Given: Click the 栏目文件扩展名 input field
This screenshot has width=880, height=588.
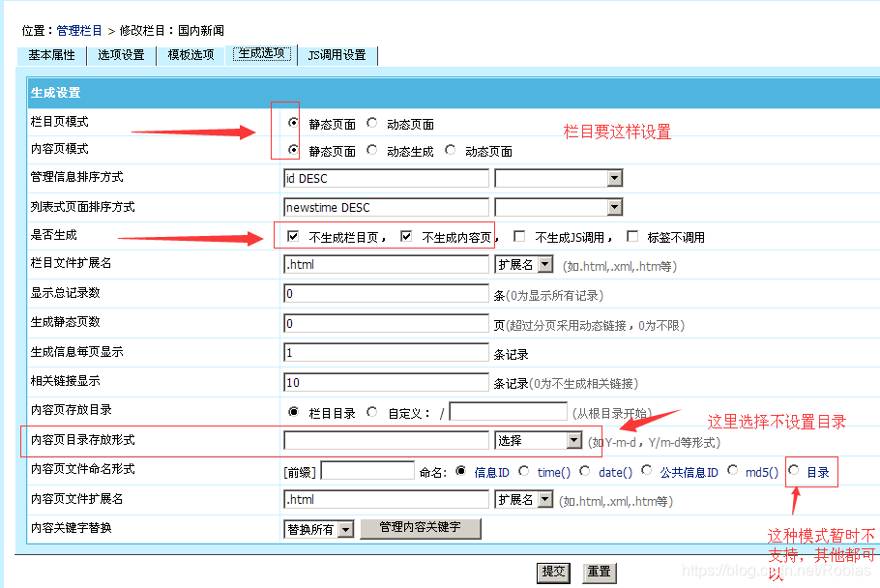Looking at the screenshot, I should (x=386, y=265).
